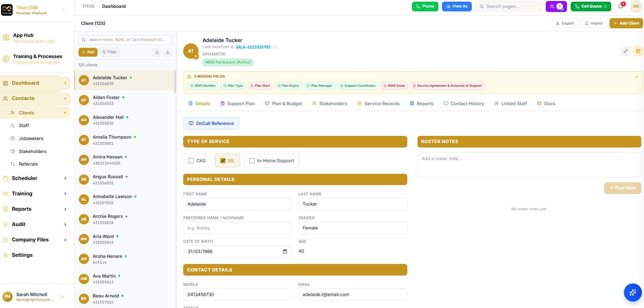Expand the Dashboard menu arrow
644x308 pixels.
(65, 83)
